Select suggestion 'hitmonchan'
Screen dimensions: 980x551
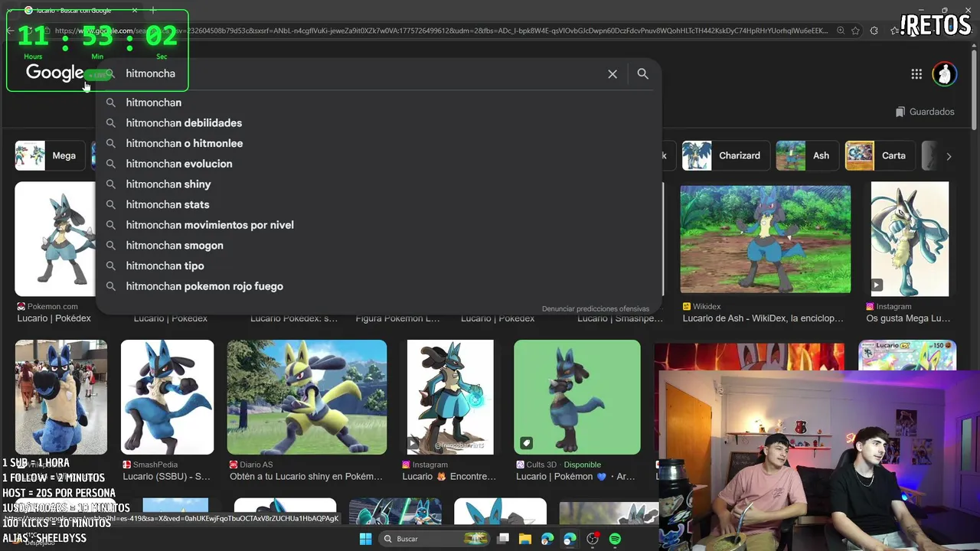[x=379, y=103]
